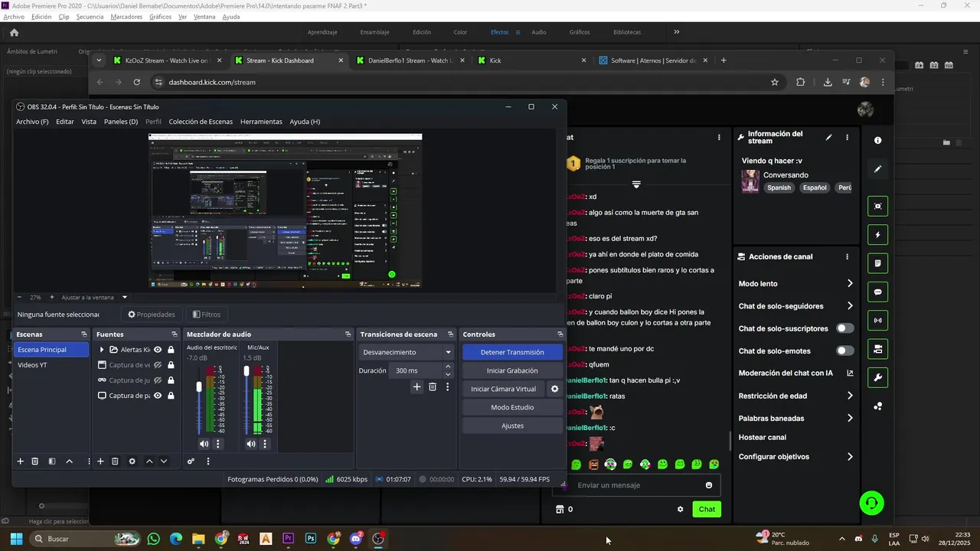Screen dimensions: 980x551
Task: Open the Desvanecimiento transition dropdown
Action: (407, 352)
